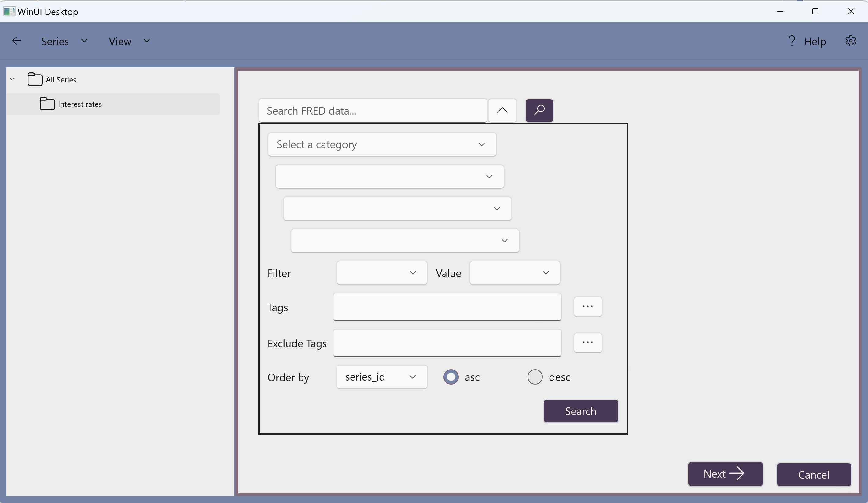Click the magnifying glass search icon button
Viewport: 868px width, 503px height.
[539, 110]
